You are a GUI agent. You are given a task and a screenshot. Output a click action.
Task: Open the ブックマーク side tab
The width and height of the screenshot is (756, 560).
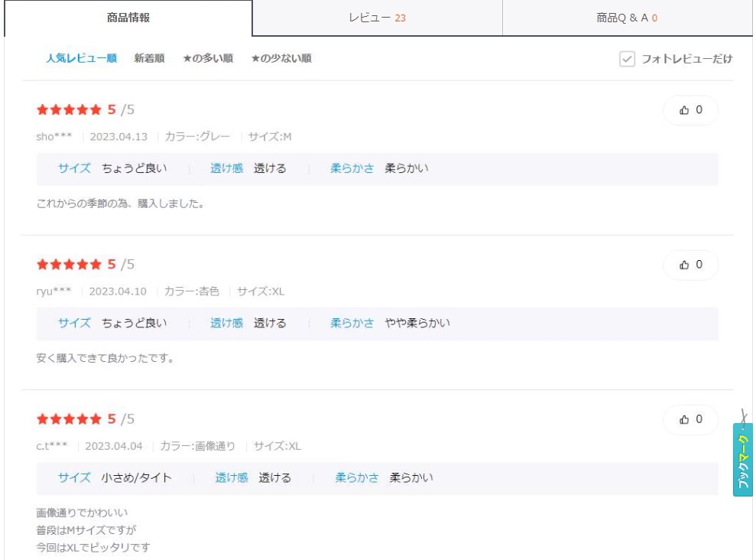(742, 459)
